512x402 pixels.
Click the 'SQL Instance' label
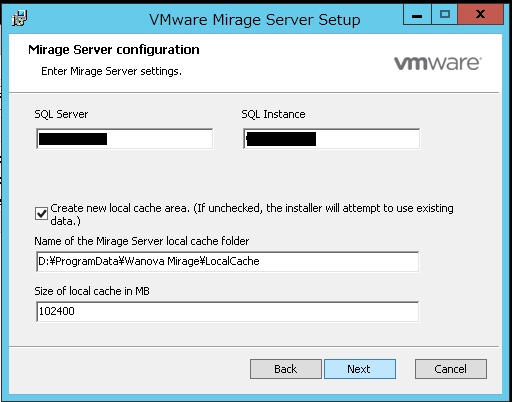pyautogui.click(x=273, y=114)
